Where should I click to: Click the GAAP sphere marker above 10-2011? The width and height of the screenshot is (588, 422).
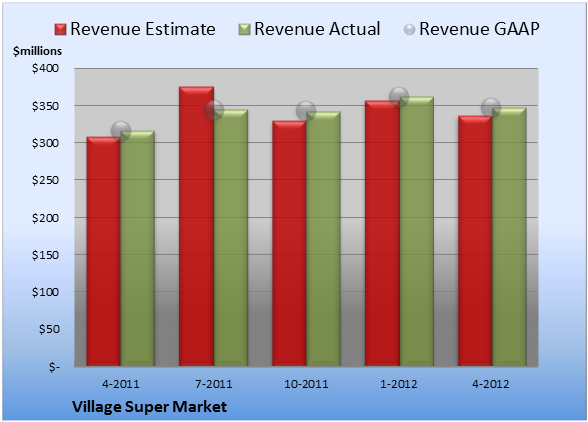[x=306, y=111]
